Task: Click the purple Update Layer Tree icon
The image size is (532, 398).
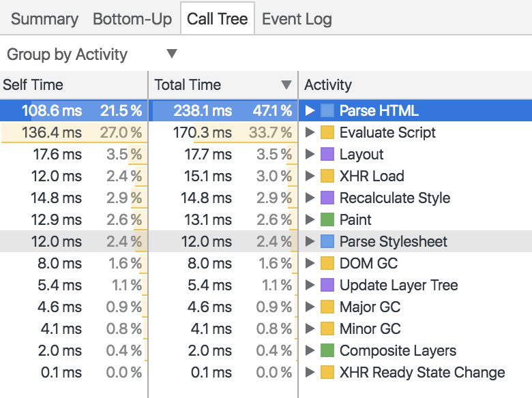Action: coord(327,285)
